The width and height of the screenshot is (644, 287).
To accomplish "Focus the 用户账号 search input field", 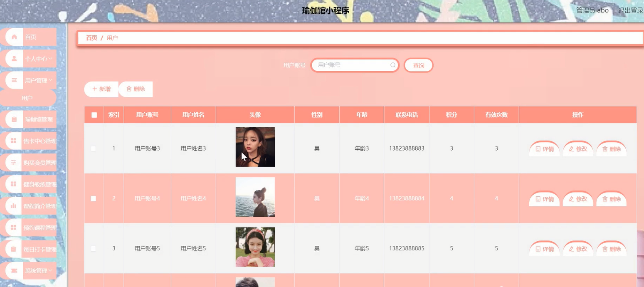I will (355, 65).
